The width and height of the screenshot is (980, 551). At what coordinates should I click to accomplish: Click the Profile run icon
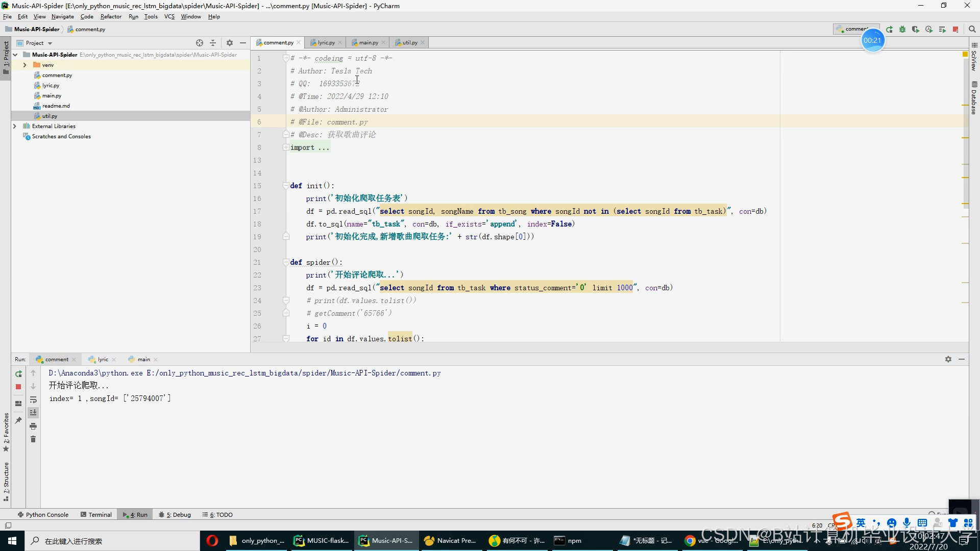(x=929, y=30)
